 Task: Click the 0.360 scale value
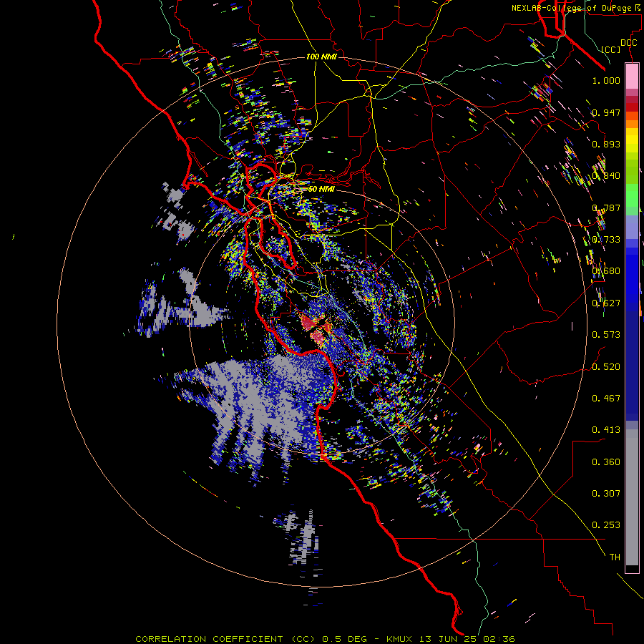[x=606, y=462]
